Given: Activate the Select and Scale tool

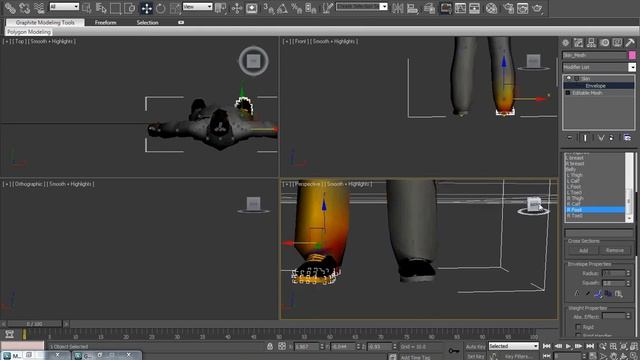Looking at the screenshot, I should coord(175,8).
